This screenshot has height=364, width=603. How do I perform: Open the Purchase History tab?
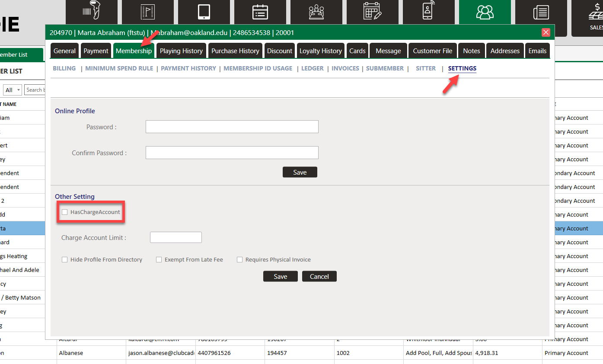pos(235,51)
